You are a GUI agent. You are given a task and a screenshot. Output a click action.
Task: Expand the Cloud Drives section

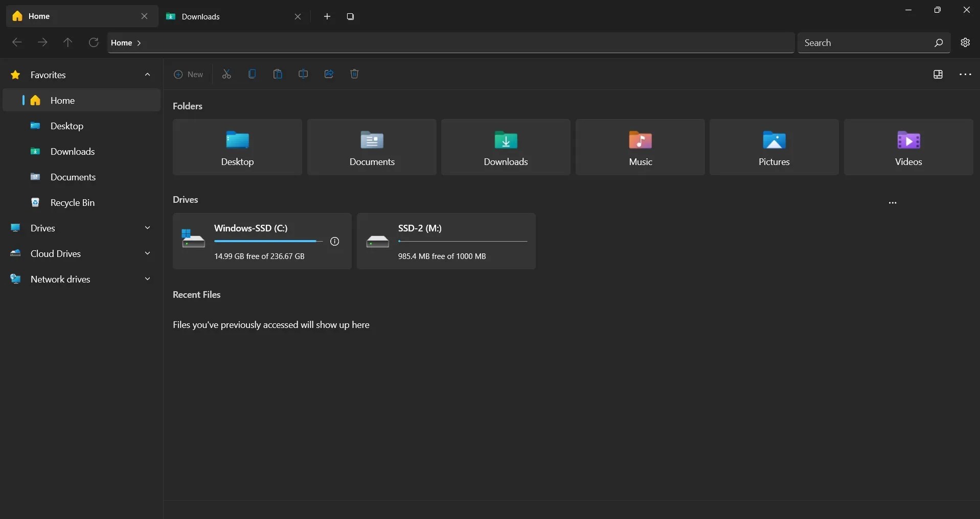147,254
